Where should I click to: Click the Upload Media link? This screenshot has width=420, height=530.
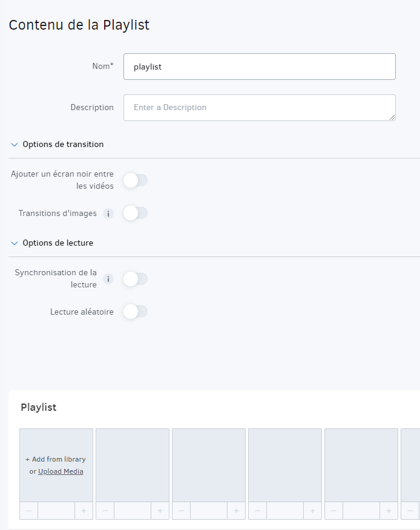click(x=61, y=471)
